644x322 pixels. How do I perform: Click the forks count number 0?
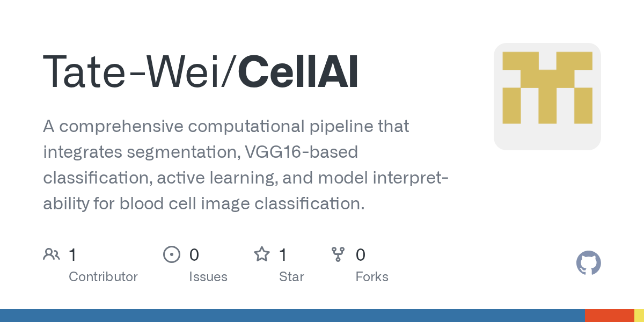361,255
